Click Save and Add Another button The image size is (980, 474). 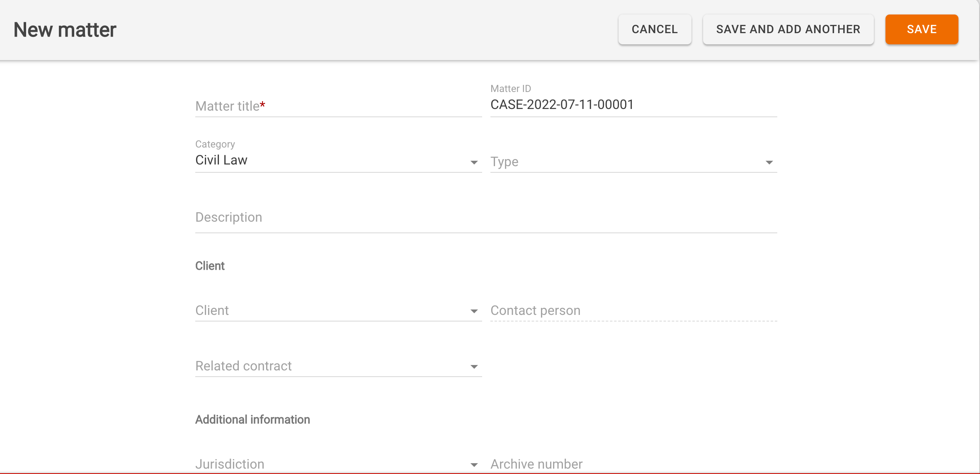(788, 29)
